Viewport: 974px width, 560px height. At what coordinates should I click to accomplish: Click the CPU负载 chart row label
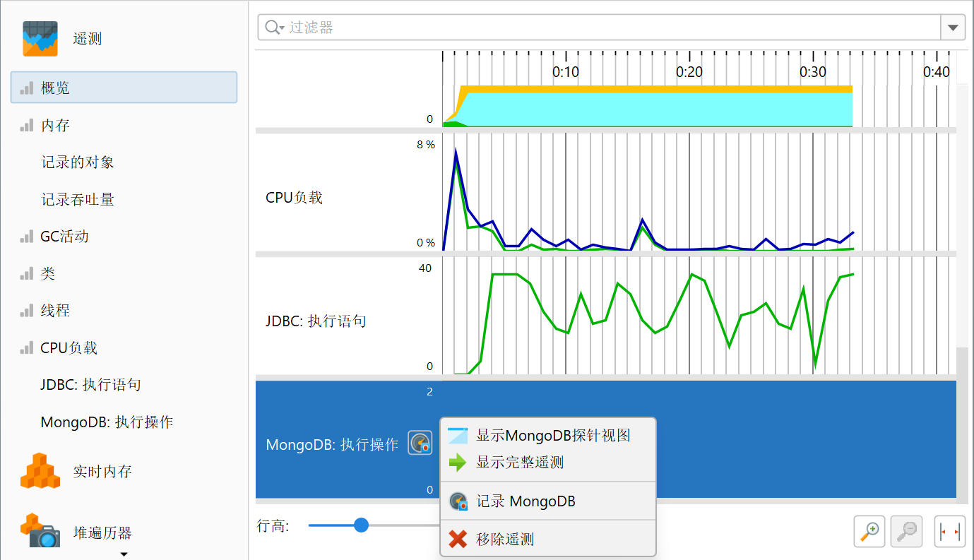pos(294,198)
